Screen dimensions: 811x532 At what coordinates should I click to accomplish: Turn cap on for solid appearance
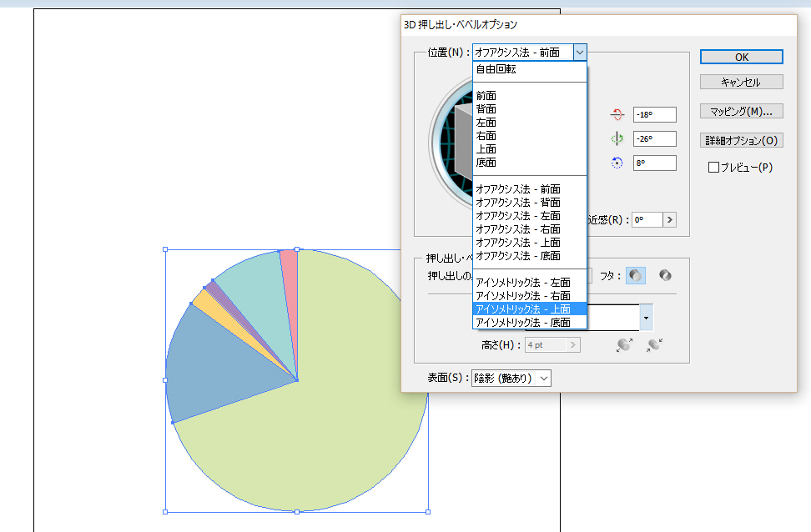(x=637, y=275)
